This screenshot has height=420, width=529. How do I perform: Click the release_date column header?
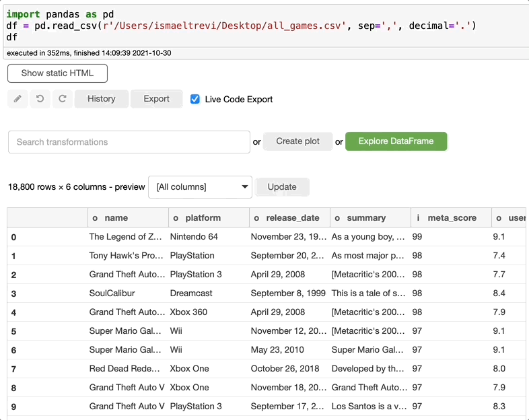[x=289, y=218]
